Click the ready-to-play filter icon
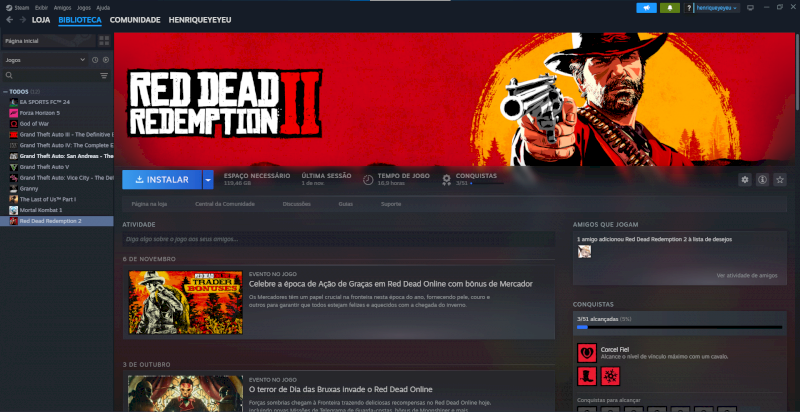The width and height of the screenshot is (800, 412). click(x=106, y=60)
